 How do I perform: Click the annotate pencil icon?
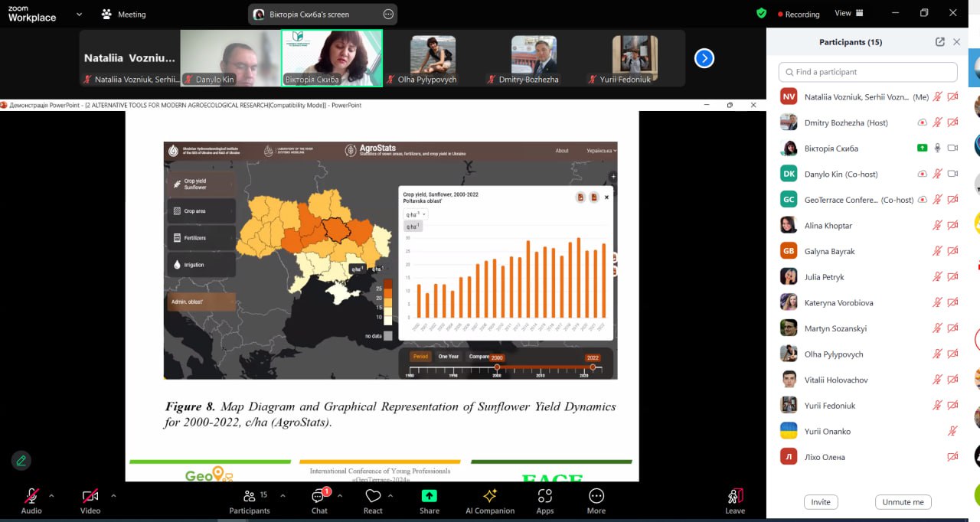pyautogui.click(x=21, y=460)
